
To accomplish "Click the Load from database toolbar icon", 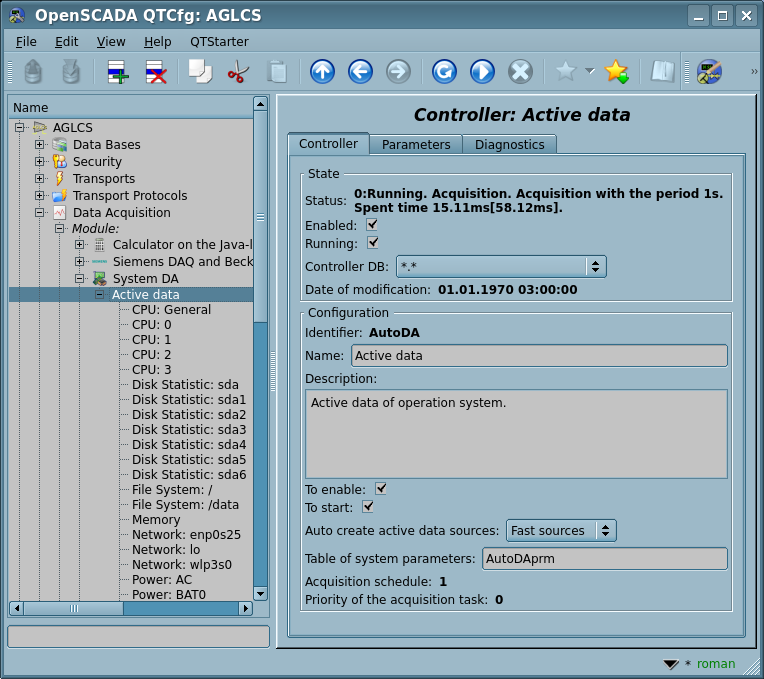I will click(33, 72).
